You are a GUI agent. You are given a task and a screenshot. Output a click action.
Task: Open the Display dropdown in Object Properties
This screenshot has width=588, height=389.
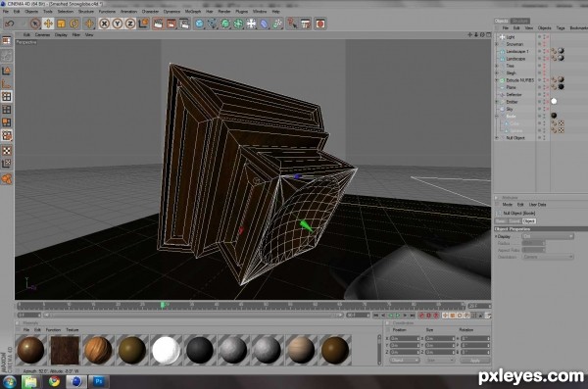pos(548,236)
